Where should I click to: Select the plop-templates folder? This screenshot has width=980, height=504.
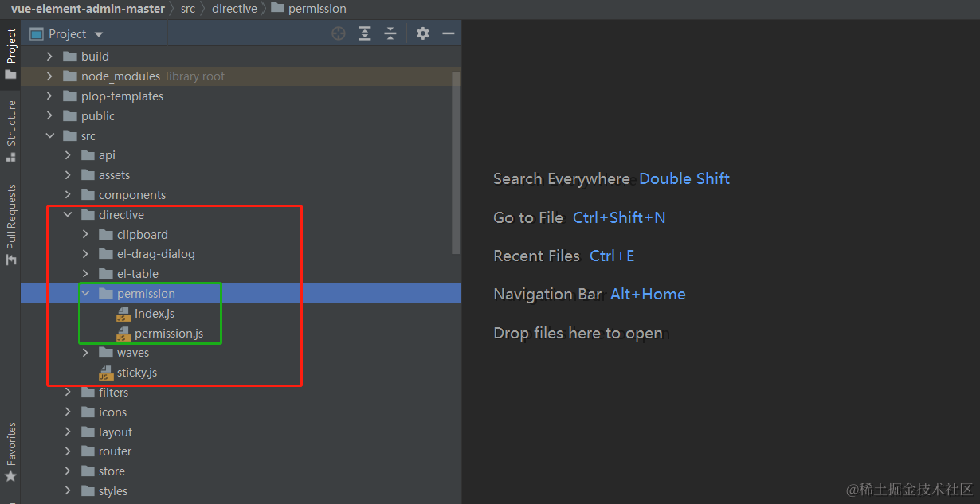pyautogui.click(x=122, y=96)
